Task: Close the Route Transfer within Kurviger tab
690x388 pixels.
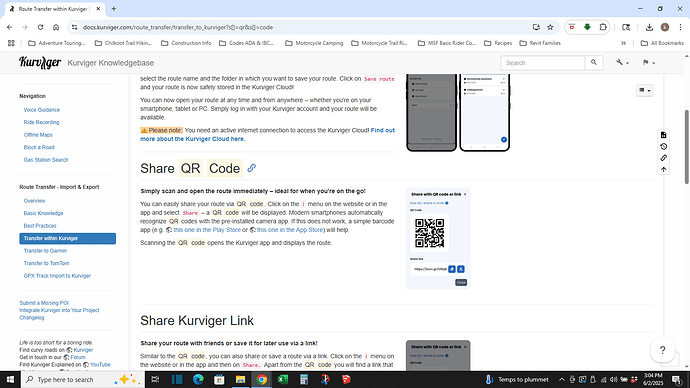Action: pyautogui.click(x=98, y=9)
